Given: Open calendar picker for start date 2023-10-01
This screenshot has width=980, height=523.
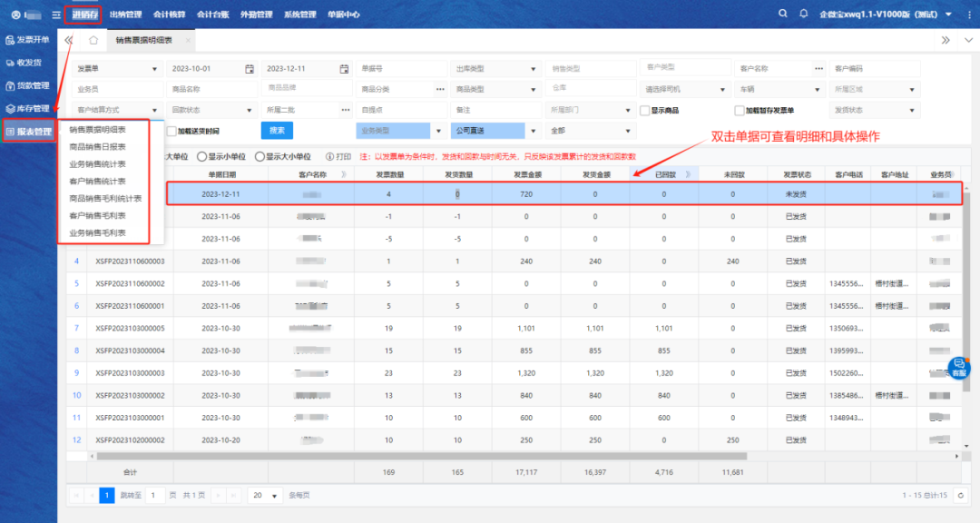Looking at the screenshot, I should tap(250, 69).
